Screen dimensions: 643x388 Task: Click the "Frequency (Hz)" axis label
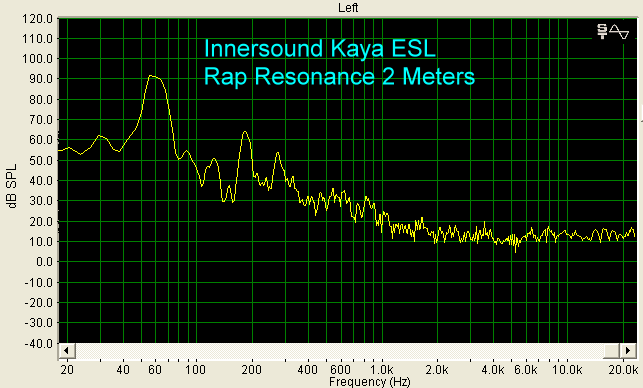pyautogui.click(x=369, y=382)
